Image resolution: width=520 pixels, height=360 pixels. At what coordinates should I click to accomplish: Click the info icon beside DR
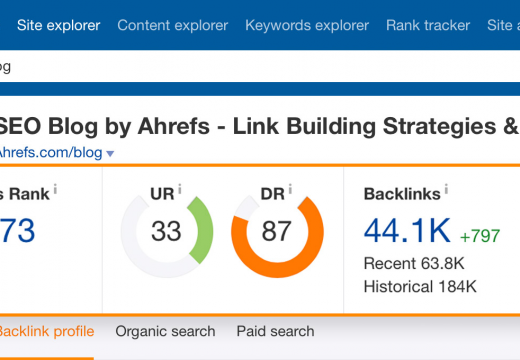tap(290, 189)
